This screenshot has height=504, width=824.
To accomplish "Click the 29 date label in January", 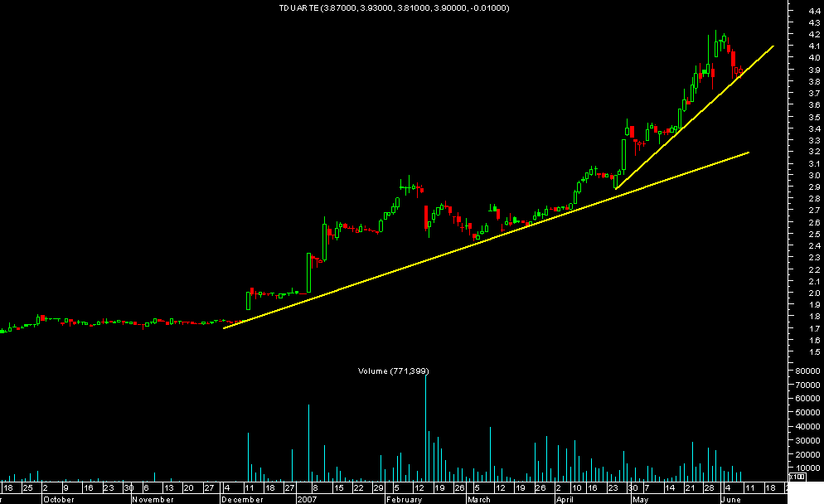I will 378,488.
